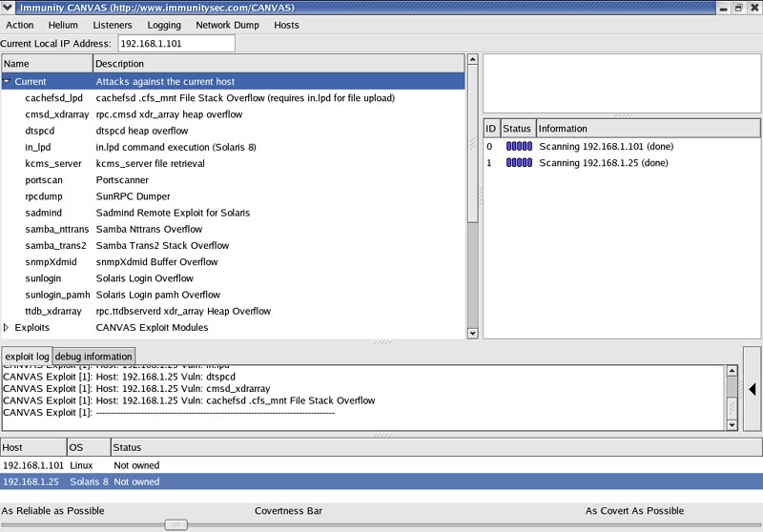This screenshot has height=532, width=763.
Task: Select the ttdb_xdrarray exploit
Action: pos(233,311)
